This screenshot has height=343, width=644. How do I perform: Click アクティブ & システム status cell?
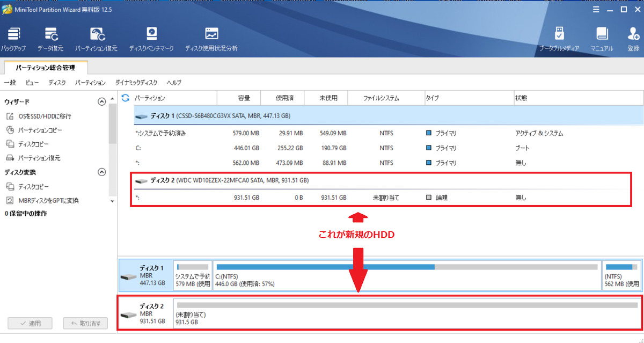coord(539,133)
